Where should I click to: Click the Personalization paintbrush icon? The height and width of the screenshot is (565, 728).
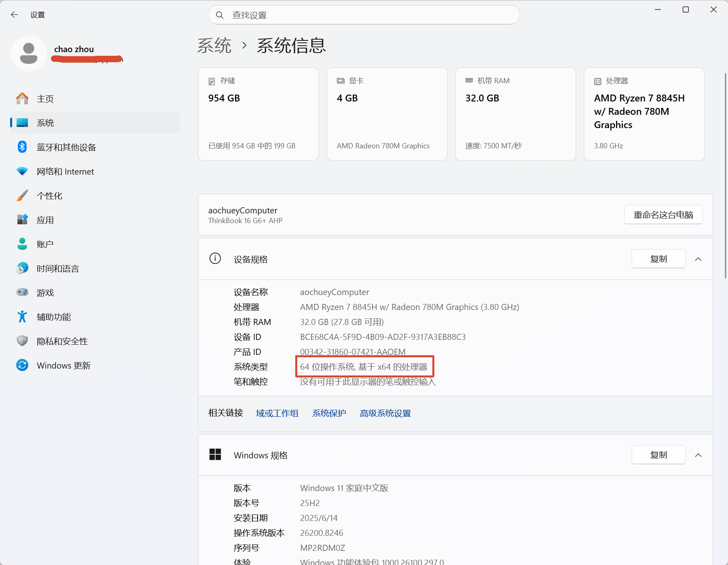tap(22, 196)
